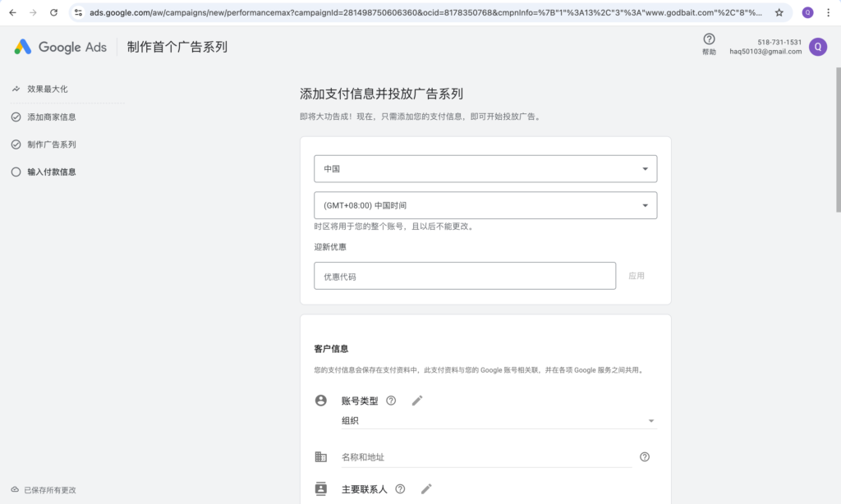Select 输入付款信息 step
Screen dimensions: 841x504
[51, 172]
